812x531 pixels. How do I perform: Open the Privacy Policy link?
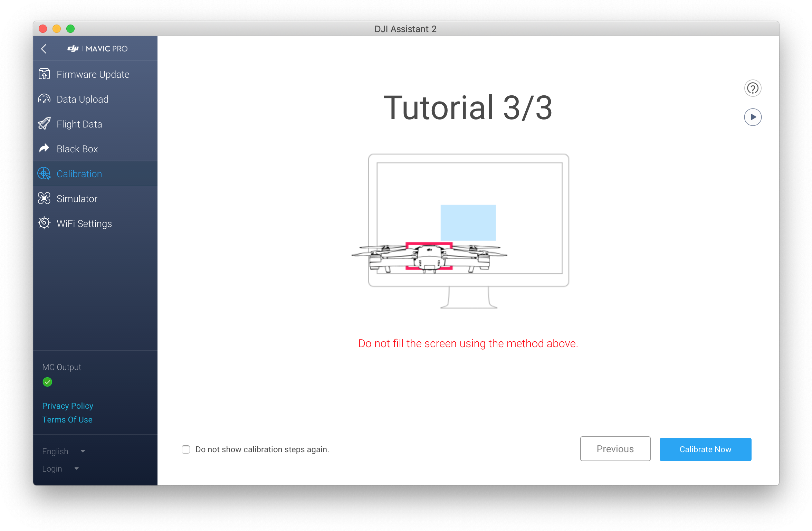click(68, 406)
